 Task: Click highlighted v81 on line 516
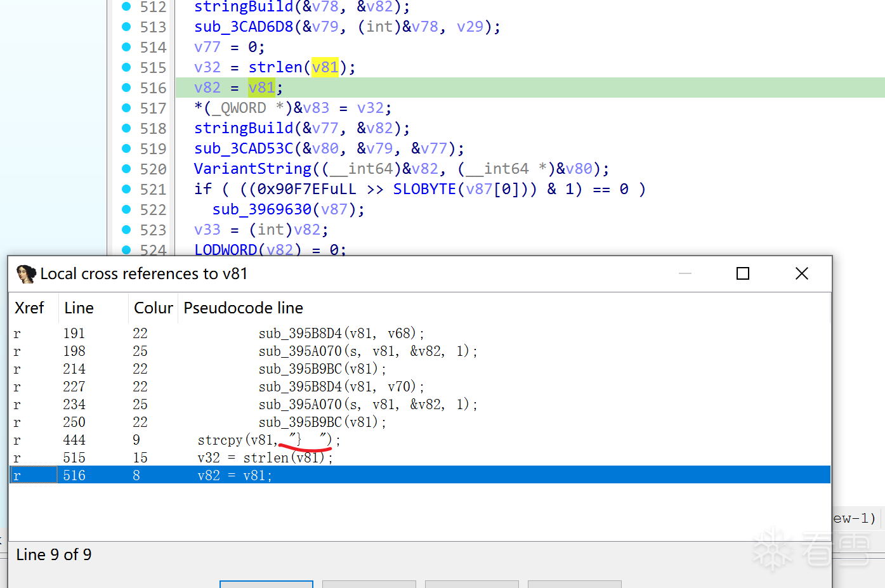261,88
